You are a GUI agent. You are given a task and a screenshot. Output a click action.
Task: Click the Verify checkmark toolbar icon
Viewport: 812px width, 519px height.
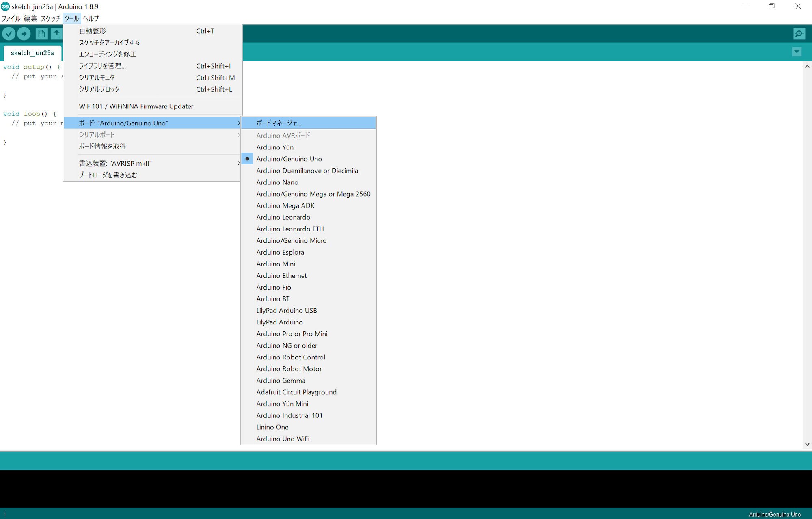click(x=9, y=34)
